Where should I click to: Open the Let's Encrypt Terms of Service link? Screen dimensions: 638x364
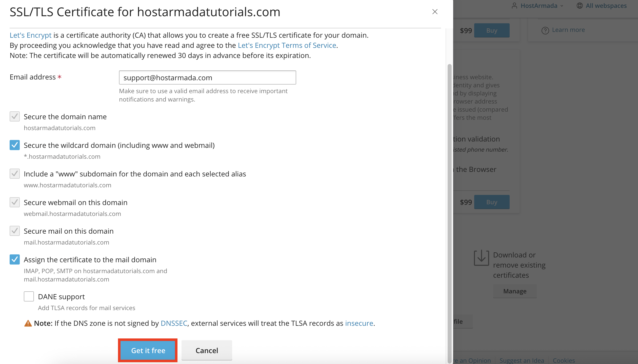tap(287, 45)
